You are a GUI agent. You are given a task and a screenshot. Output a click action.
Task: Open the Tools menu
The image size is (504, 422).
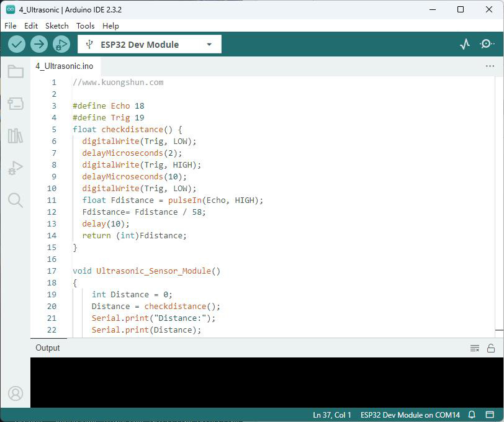[85, 25]
